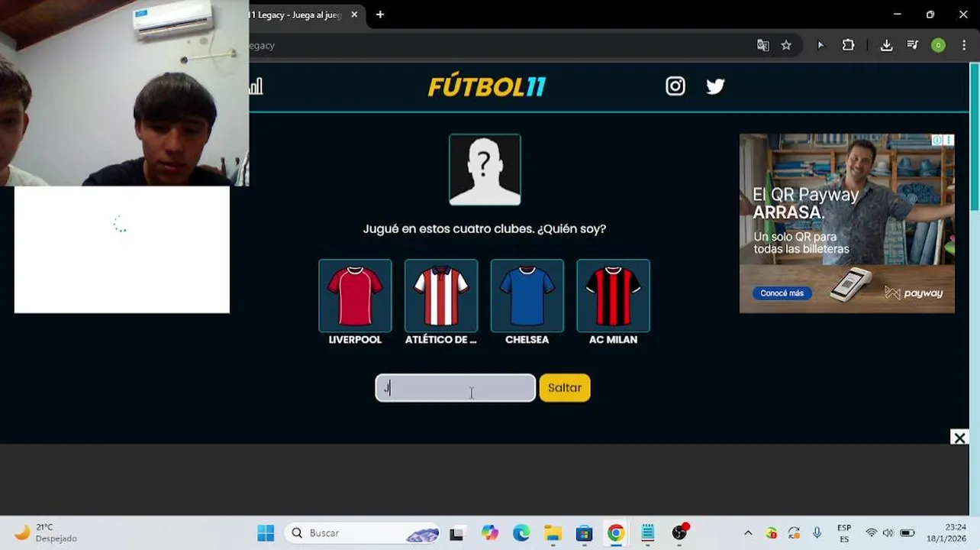The height and width of the screenshot is (550, 980).
Task: Open Microsoft Edge from the taskbar
Action: coord(521,533)
